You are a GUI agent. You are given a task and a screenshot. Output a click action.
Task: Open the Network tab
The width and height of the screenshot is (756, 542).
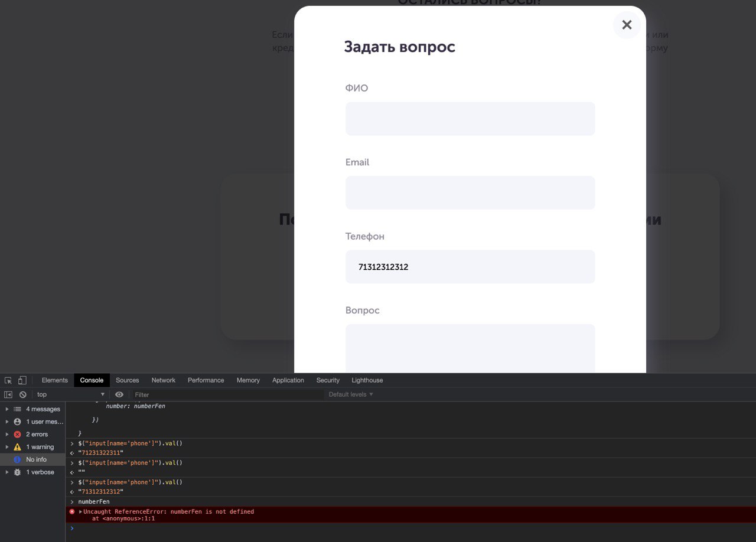click(163, 380)
